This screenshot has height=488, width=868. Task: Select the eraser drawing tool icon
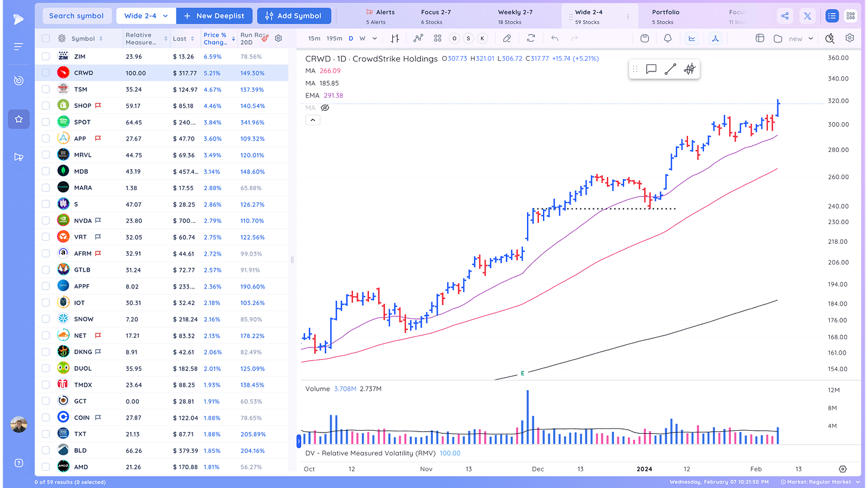507,38
